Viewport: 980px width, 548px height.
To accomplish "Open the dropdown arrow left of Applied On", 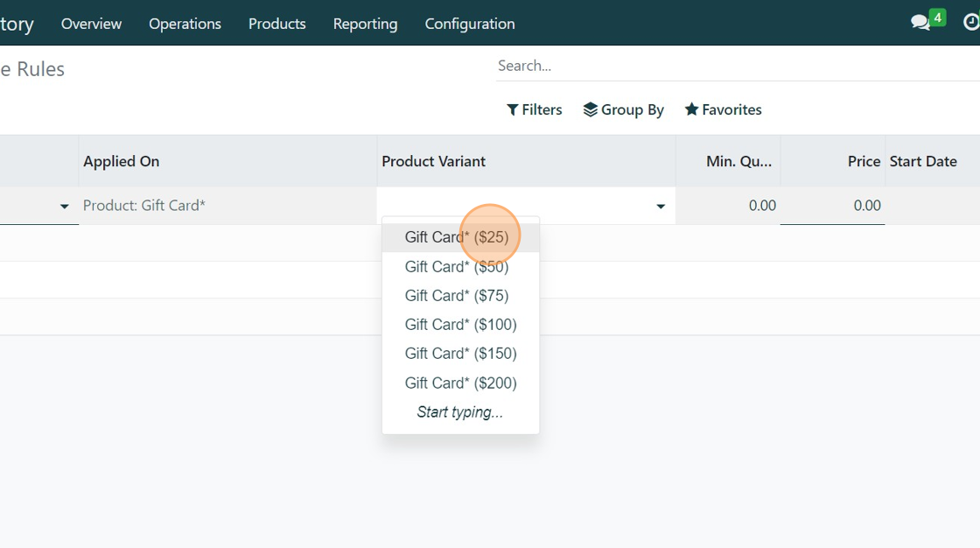I will tap(64, 207).
